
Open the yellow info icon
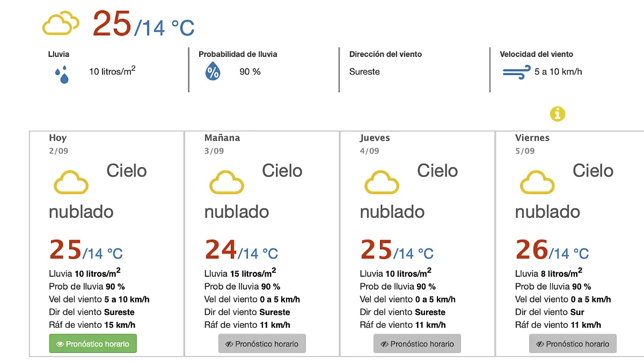[558, 114]
